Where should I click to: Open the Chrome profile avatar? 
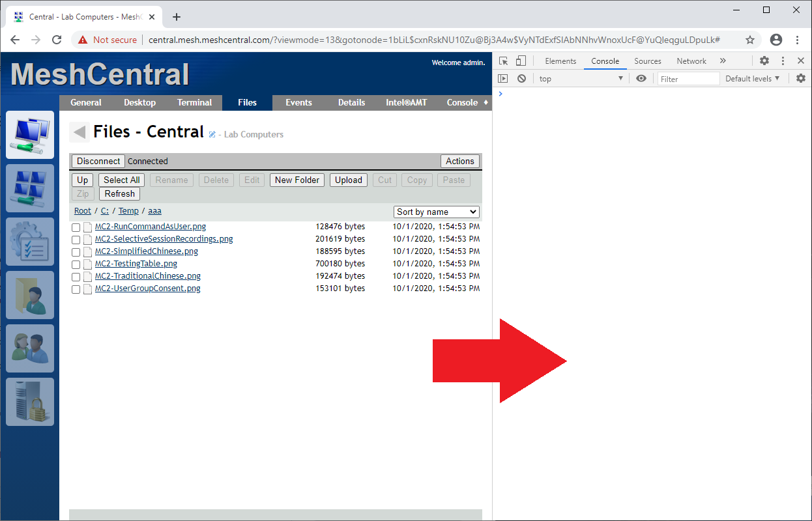pos(776,40)
